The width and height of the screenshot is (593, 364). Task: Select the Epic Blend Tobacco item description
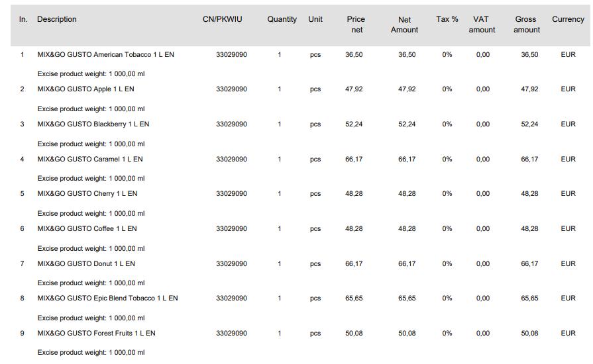click(107, 298)
